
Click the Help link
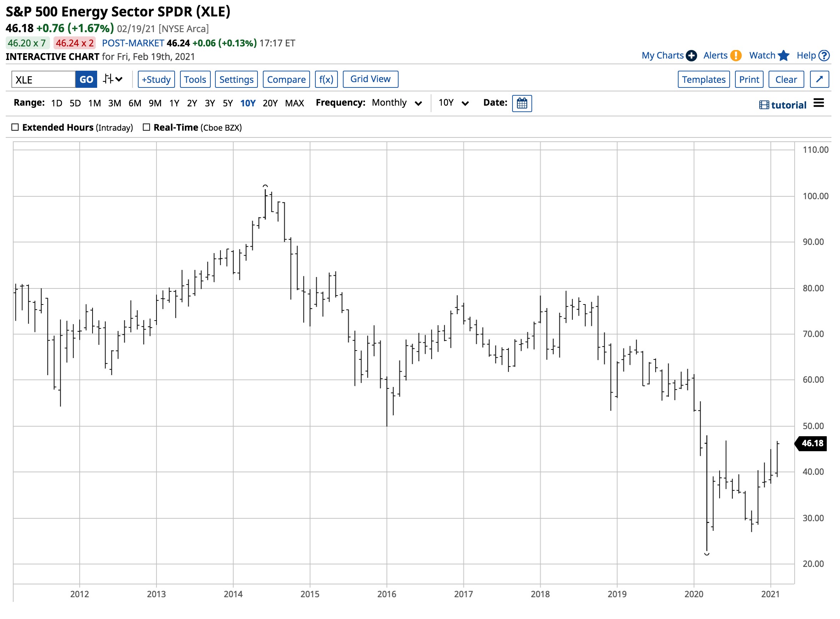(x=806, y=55)
